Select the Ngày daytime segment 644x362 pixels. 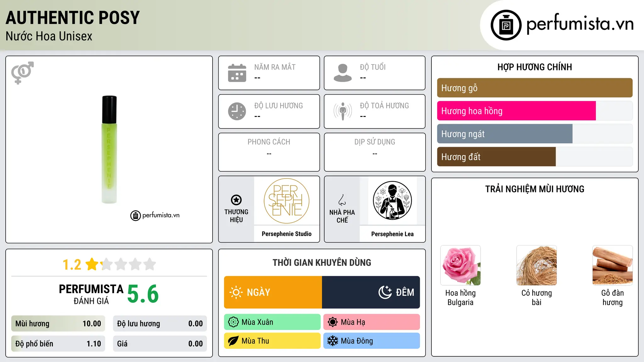[273, 292]
